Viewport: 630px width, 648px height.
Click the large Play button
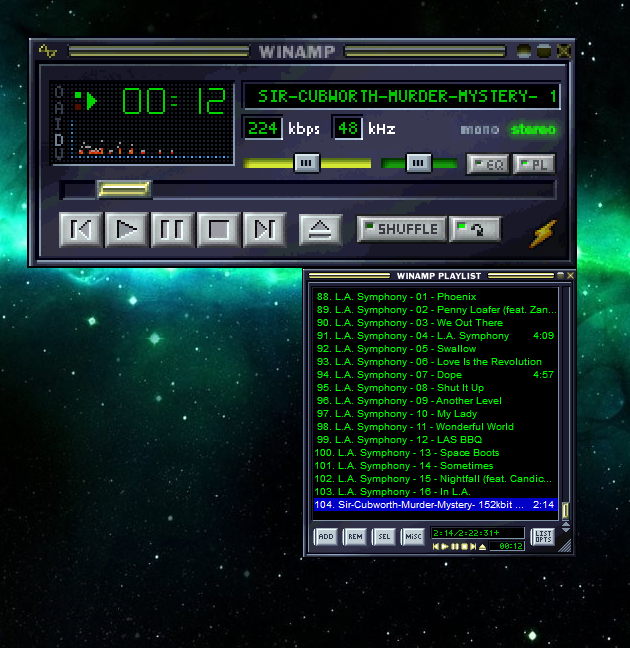tap(126, 229)
